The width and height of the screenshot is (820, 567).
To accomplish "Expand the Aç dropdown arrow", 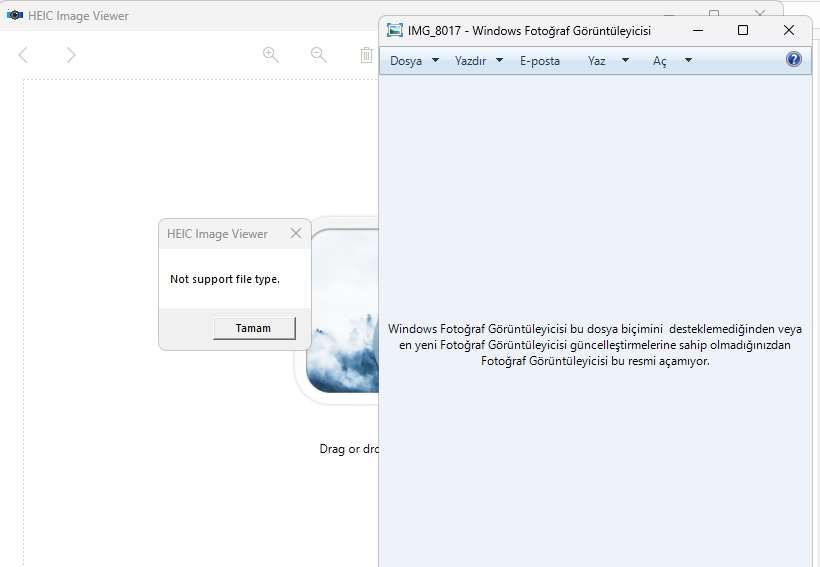I will [688, 61].
